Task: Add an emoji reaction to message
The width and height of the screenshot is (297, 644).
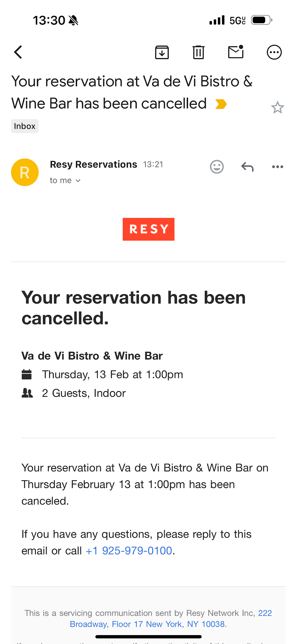Action: [217, 167]
